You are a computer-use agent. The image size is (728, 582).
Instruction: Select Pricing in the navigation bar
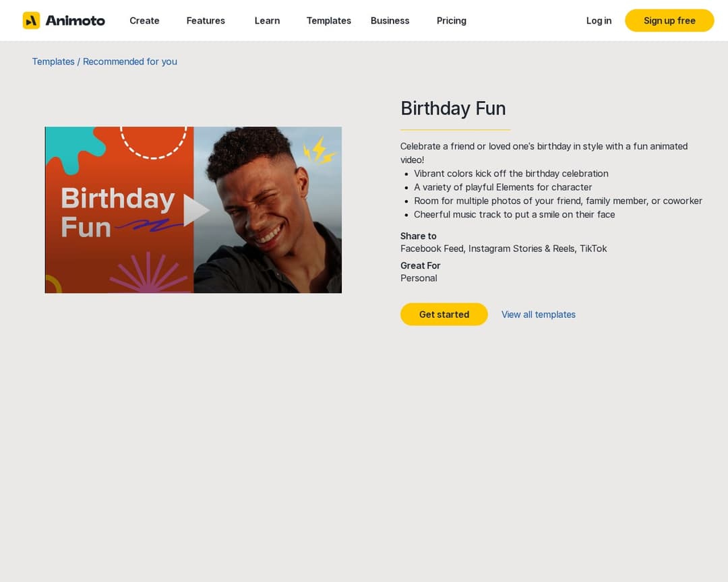click(x=451, y=20)
